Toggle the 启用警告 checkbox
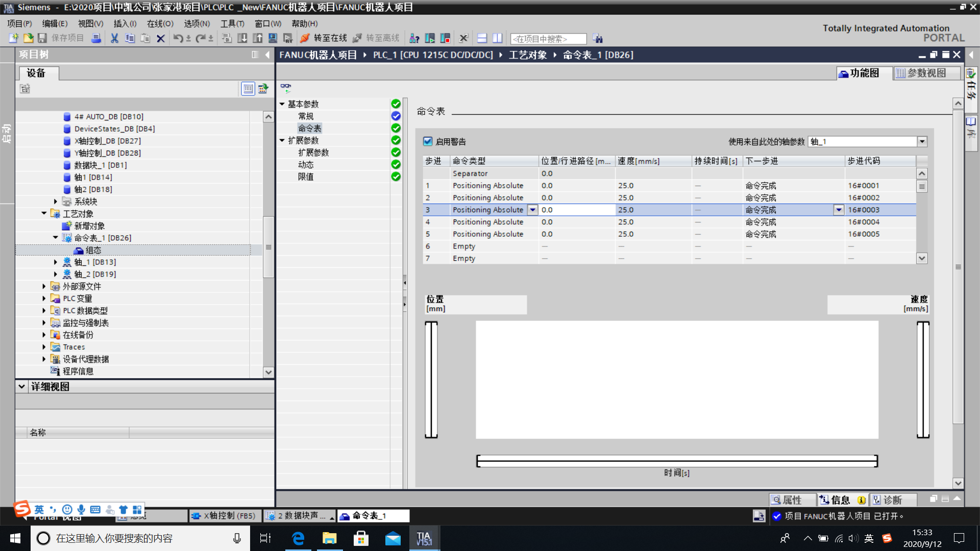This screenshot has width=980, height=551. pos(428,141)
